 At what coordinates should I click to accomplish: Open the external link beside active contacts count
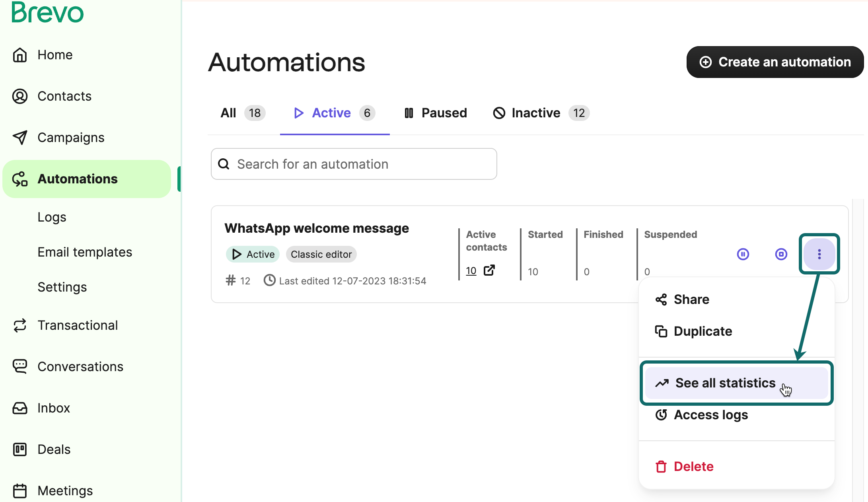tap(488, 270)
